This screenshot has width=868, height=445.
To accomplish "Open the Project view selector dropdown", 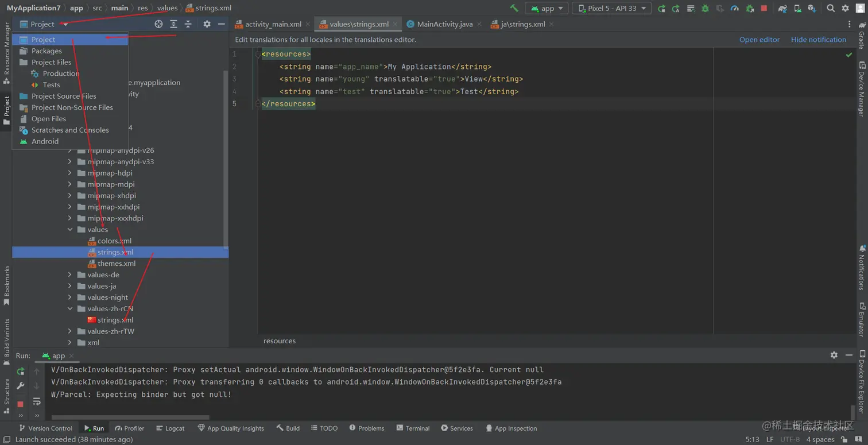I will tap(44, 24).
